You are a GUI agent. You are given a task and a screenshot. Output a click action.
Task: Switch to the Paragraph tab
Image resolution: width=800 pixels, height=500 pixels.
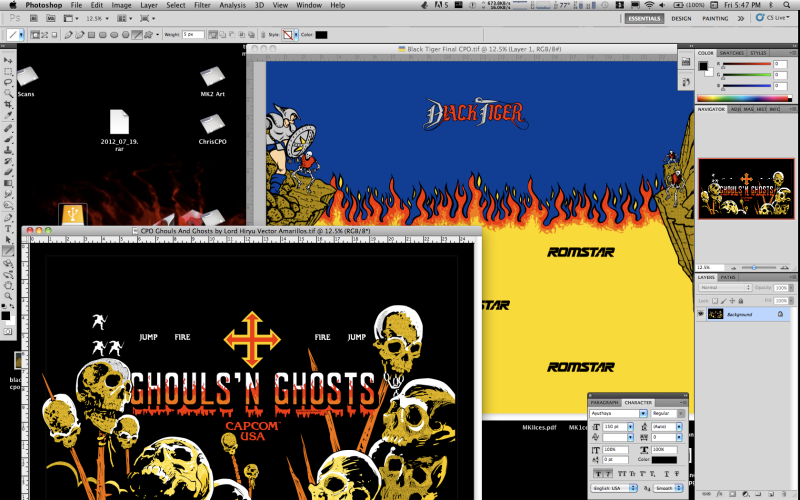[604, 403]
